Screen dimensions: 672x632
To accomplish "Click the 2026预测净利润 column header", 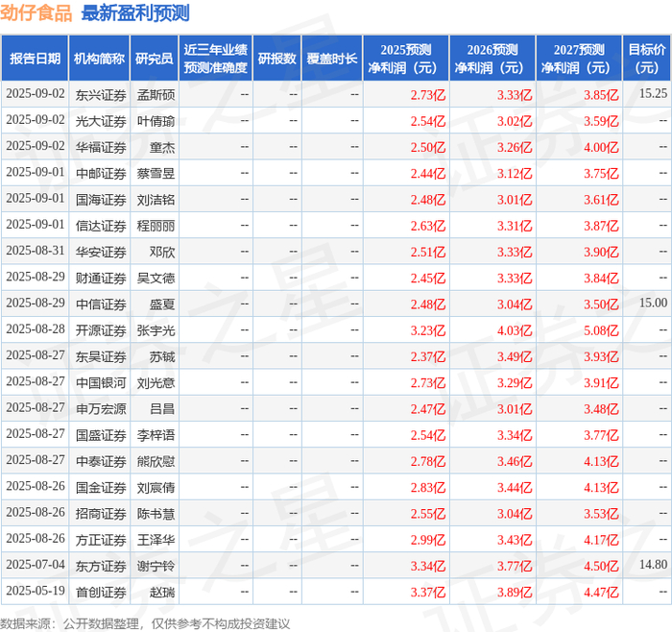I will (x=492, y=59).
